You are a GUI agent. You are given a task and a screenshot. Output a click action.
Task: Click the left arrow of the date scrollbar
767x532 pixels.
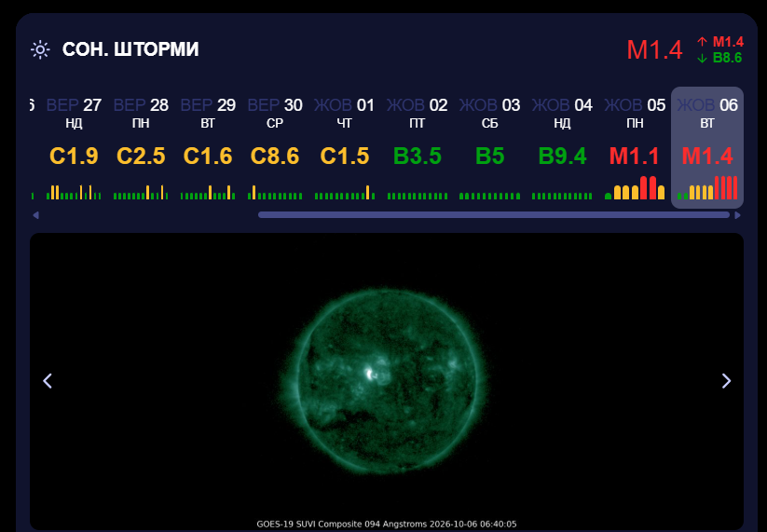coord(35,215)
